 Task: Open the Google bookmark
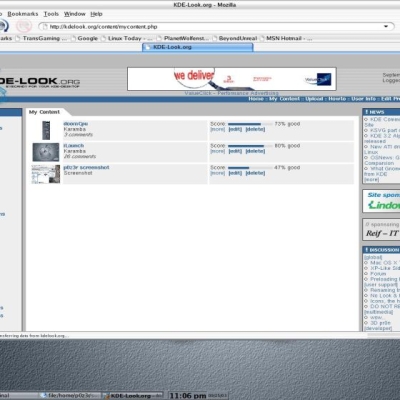(x=84, y=38)
